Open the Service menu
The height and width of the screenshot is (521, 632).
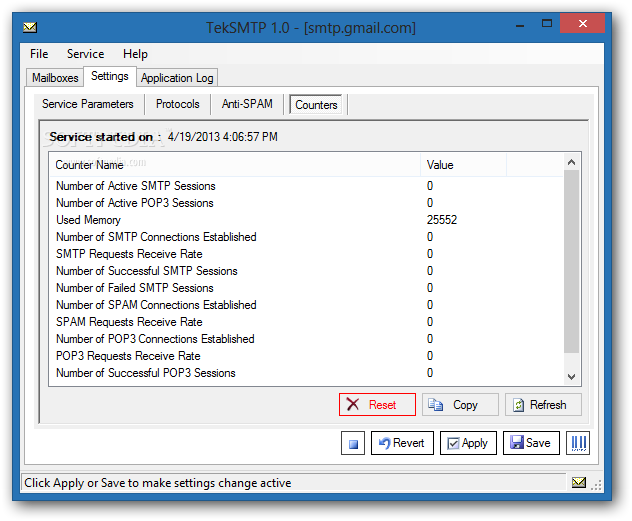tap(85, 54)
